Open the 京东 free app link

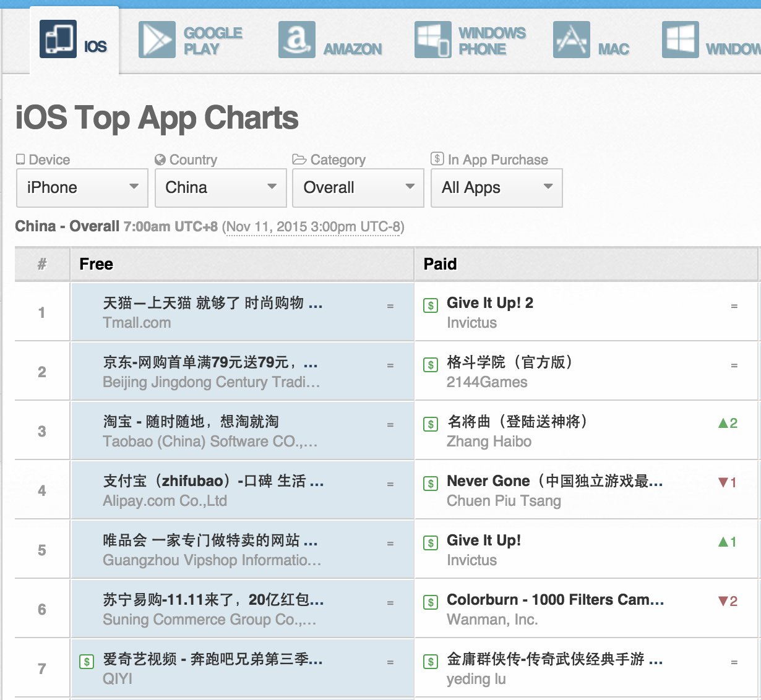coord(210,362)
